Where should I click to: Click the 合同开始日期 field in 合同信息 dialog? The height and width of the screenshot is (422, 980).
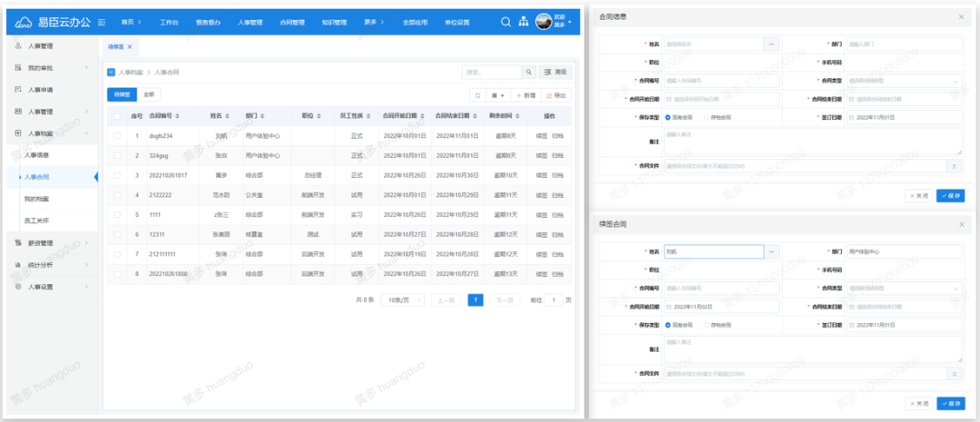point(721,99)
